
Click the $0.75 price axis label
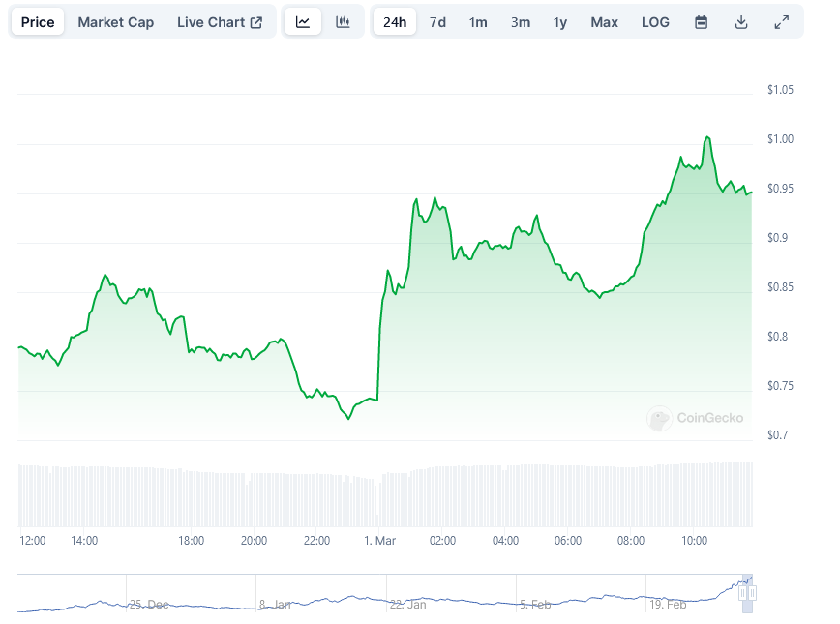[x=780, y=386]
